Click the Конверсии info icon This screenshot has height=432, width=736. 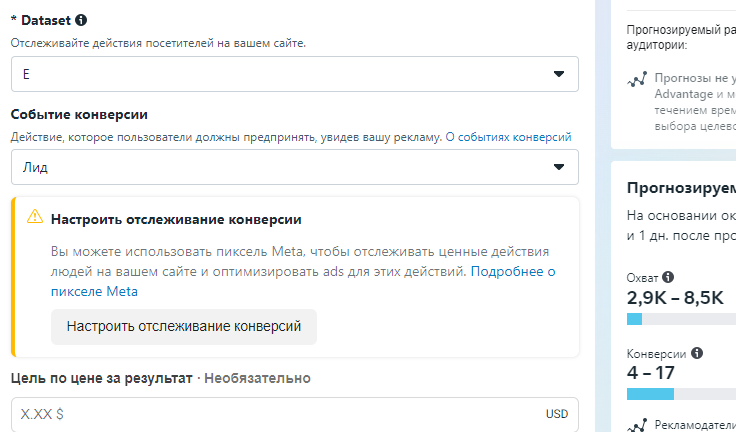[697, 353]
